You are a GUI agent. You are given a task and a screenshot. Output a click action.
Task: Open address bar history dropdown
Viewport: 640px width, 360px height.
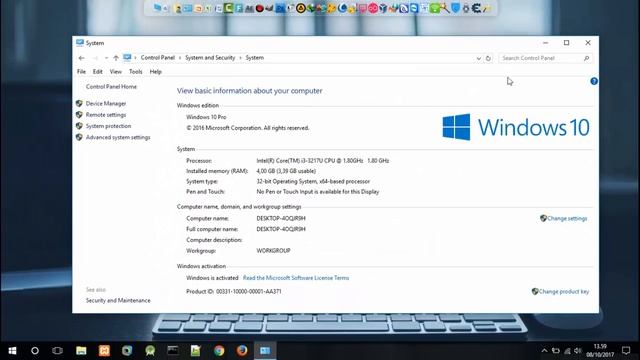(x=478, y=58)
